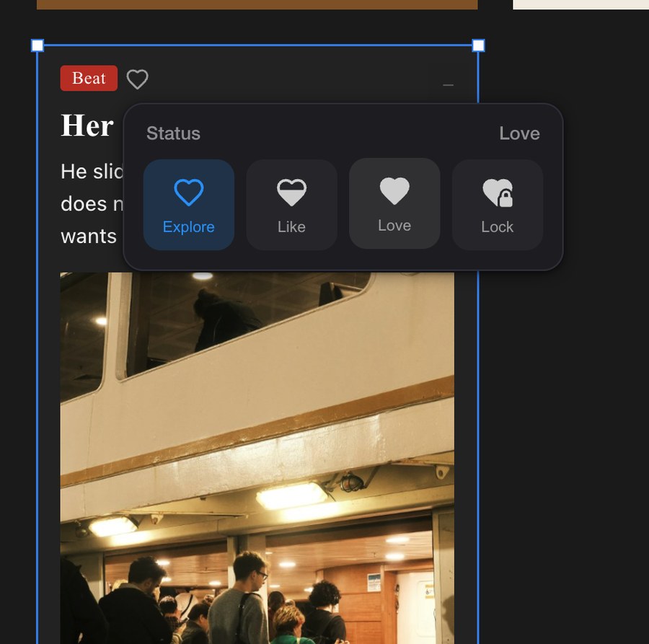Collapse the card using the dash icon
Viewport: 649px width, 644px height.
(448, 85)
